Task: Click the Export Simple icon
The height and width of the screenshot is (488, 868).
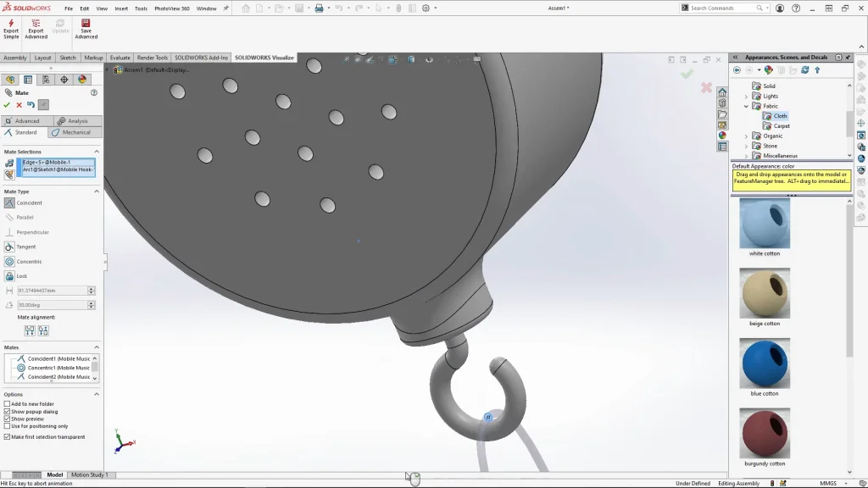Action: coord(11,28)
